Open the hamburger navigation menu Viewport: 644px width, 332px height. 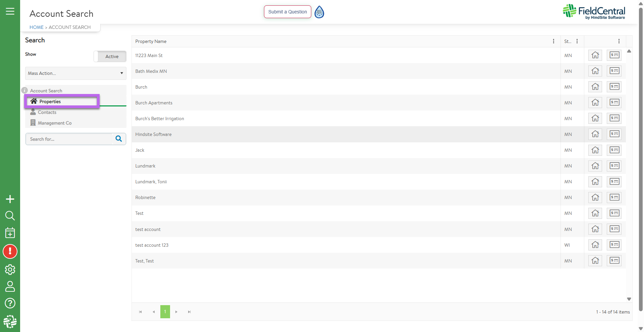(x=10, y=11)
